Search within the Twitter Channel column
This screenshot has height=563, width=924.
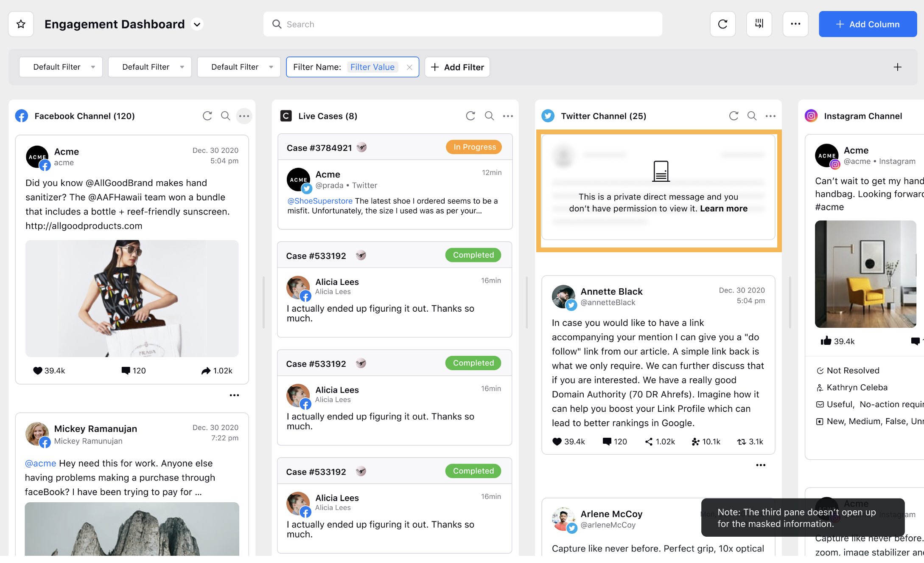[x=752, y=116]
